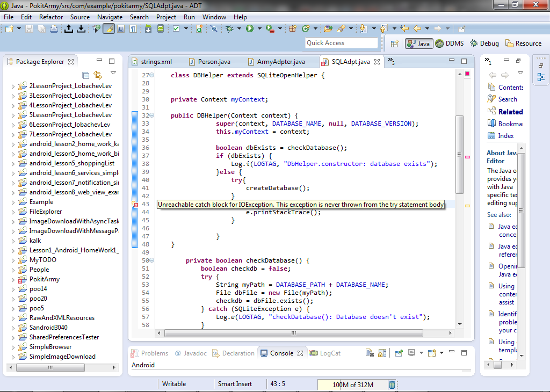Click the Search flashlight toolbar icon

point(341,29)
